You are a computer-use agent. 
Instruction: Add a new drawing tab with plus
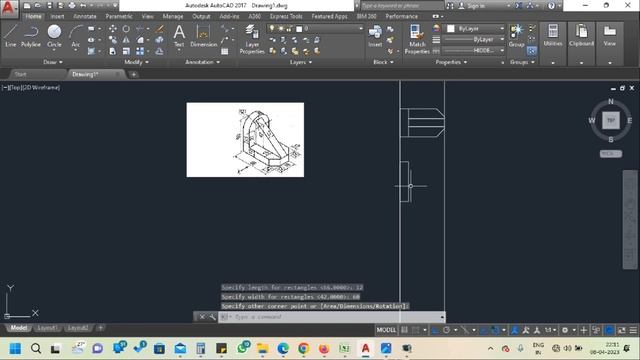coord(133,74)
